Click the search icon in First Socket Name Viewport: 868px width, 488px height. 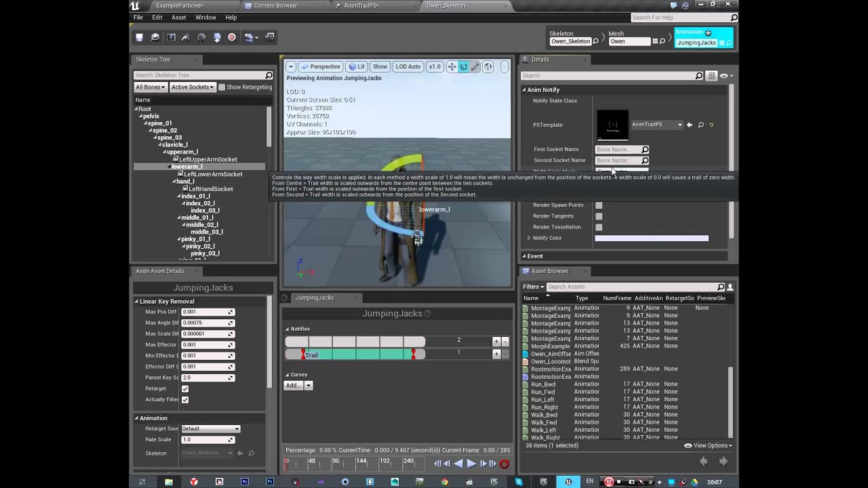coord(645,149)
